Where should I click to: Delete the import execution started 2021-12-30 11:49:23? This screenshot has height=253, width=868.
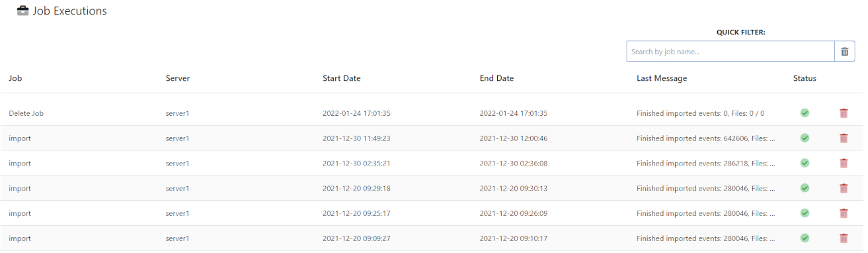pyautogui.click(x=844, y=138)
